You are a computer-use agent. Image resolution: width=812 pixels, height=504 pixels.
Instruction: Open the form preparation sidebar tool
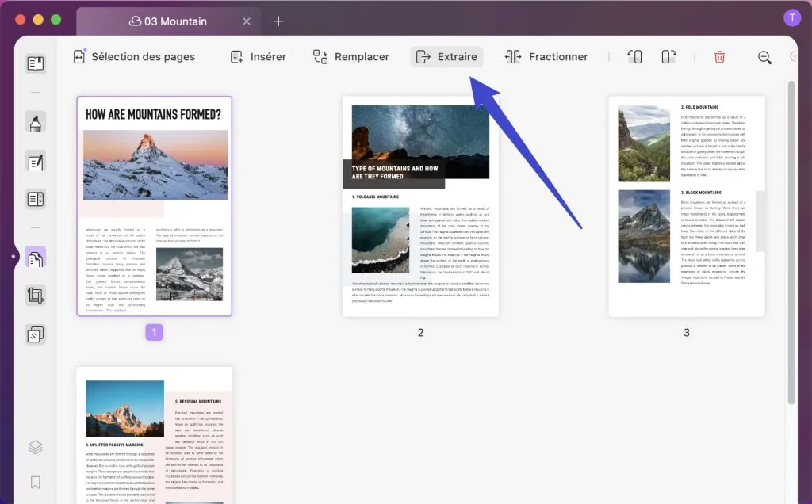coord(35,199)
